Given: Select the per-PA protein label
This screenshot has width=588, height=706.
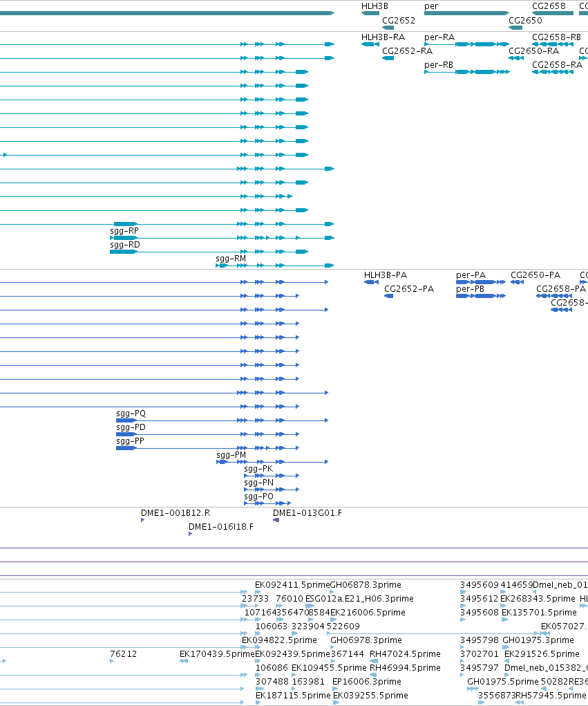Looking at the screenshot, I should pos(471,275).
